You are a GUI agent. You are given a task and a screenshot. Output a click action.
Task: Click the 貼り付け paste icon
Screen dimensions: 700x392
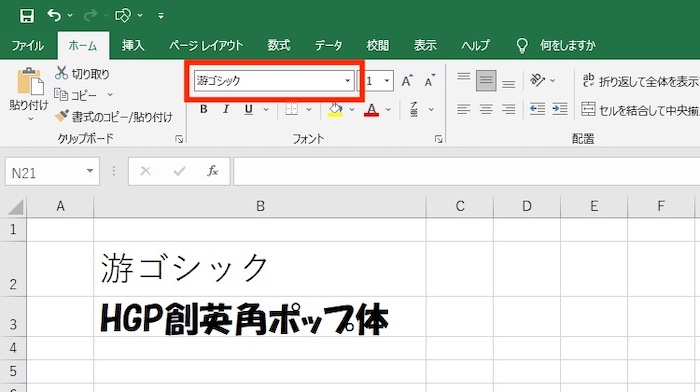tap(30, 82)
